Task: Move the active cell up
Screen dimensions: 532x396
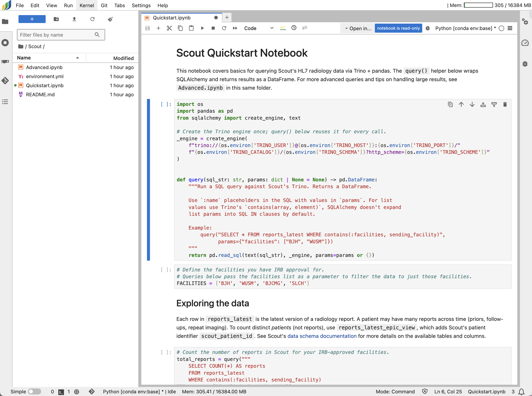Action: click(461, 105)
